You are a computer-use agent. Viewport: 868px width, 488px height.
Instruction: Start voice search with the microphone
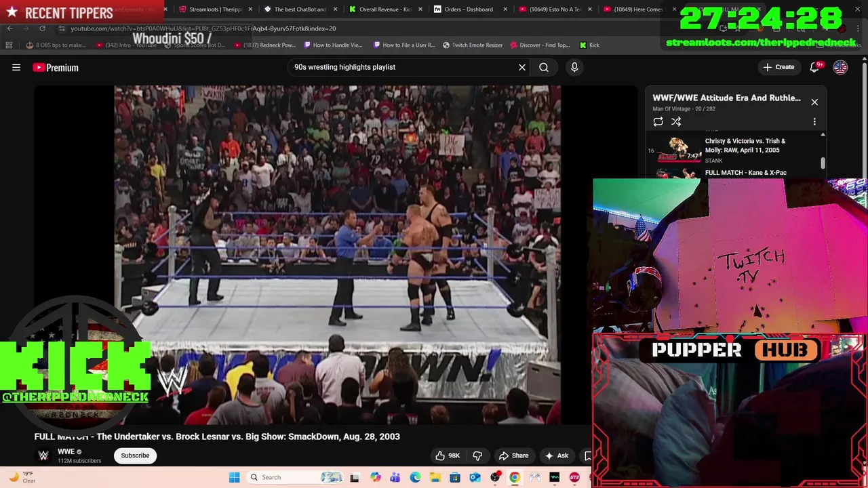[x=574, y=67]
